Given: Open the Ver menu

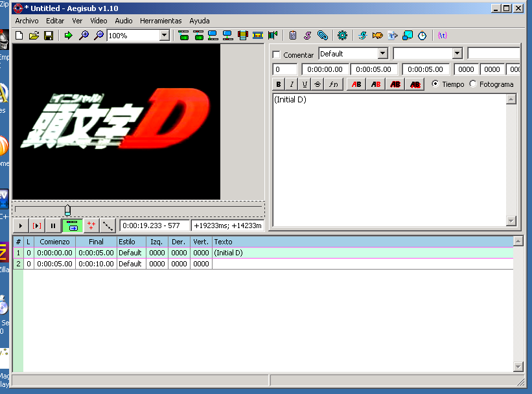Looking at the screenshot, I should tap(77, 21).
